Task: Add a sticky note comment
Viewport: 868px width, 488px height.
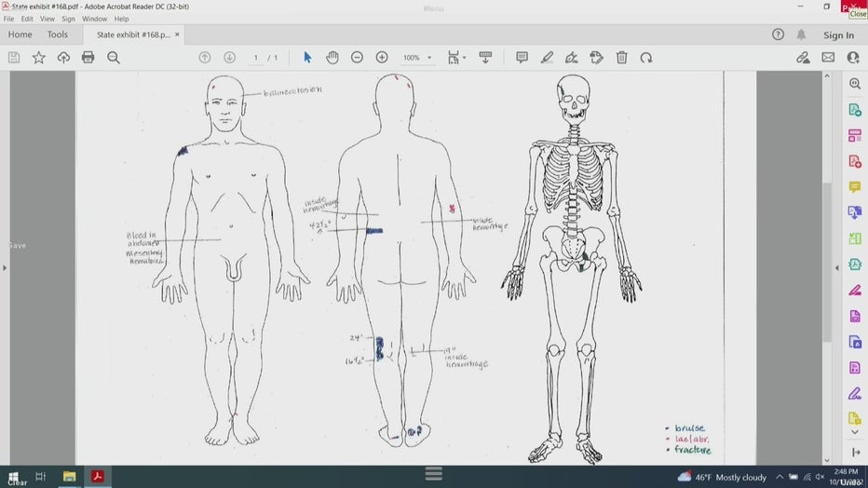Action: [522, 58]
